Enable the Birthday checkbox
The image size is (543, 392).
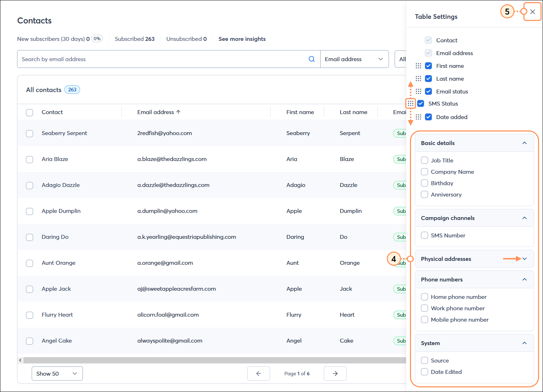425,183
